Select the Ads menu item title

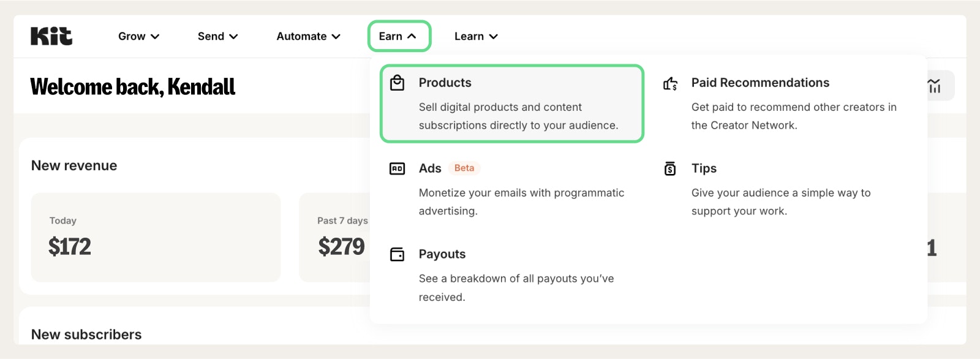pyautogui.click(x=430, y=168)
